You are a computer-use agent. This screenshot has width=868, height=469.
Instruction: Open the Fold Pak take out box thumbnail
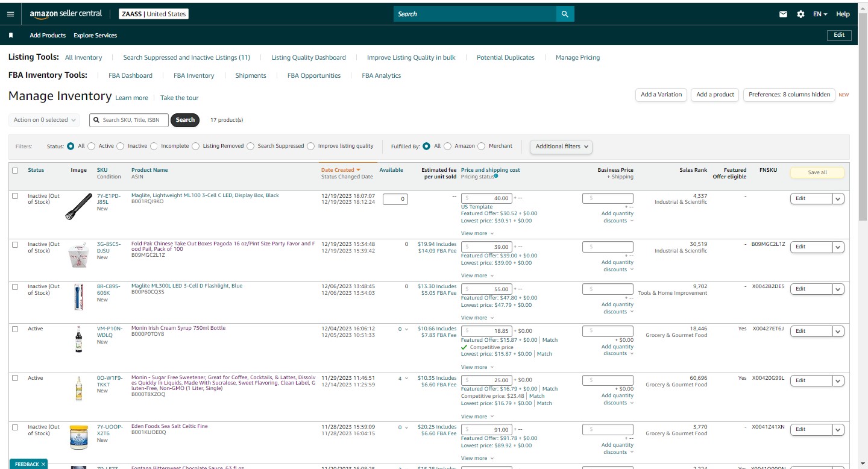[x=79, y=256]
